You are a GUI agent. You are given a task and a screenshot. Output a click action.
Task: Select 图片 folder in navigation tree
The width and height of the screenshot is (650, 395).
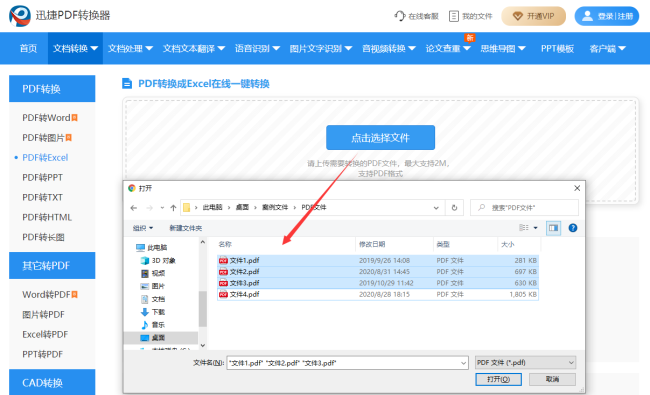pos(153,286)
